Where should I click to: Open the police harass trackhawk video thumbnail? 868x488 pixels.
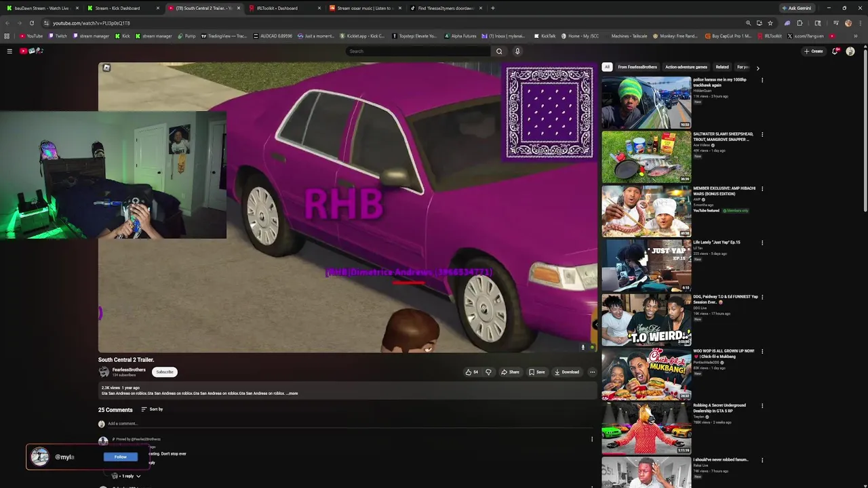pyautogui.click(x=646, y=102)
